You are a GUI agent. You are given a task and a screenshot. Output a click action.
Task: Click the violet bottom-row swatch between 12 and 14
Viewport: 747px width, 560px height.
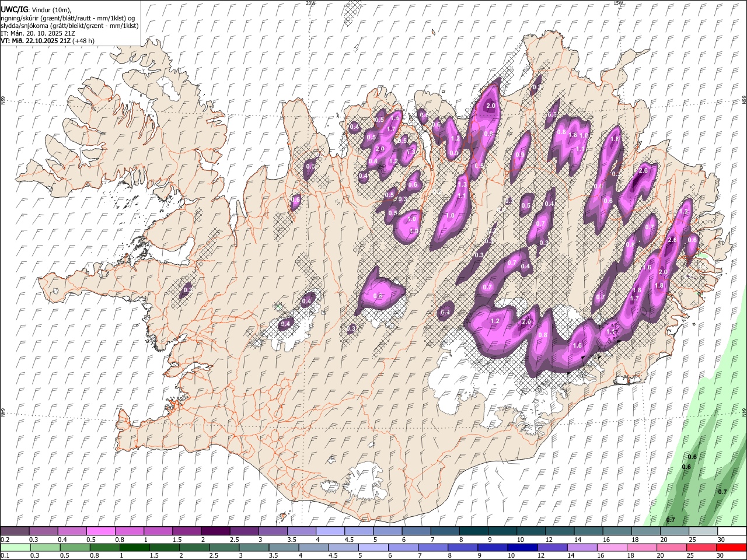coord(552,548)
